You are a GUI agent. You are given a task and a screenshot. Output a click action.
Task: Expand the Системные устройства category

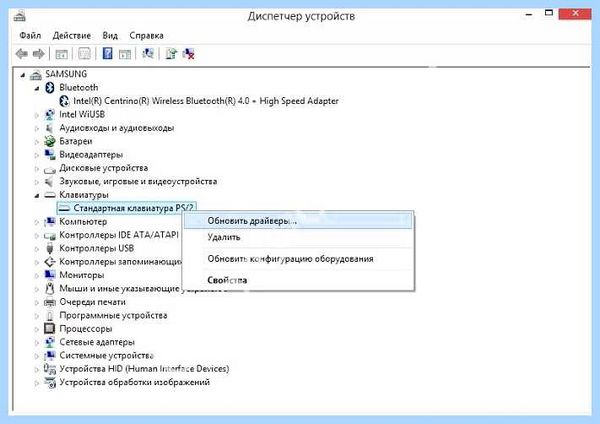pos(37,356)
